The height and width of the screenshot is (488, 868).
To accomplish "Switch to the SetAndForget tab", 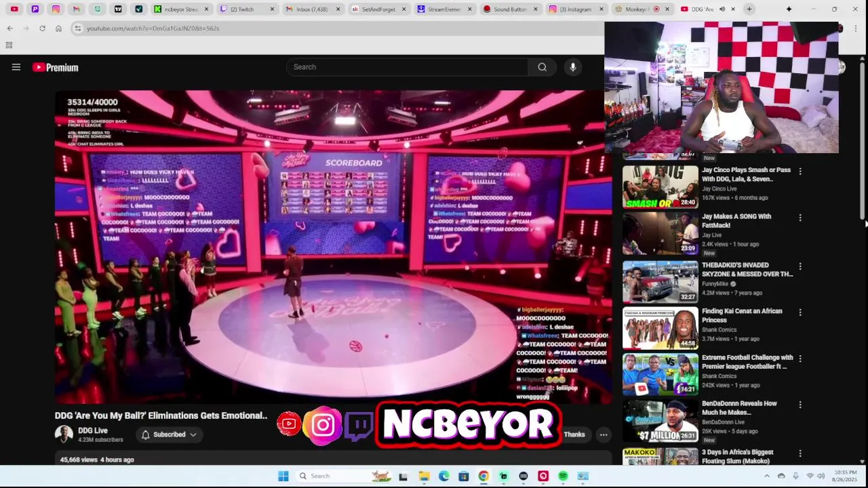I will (380, 9).
